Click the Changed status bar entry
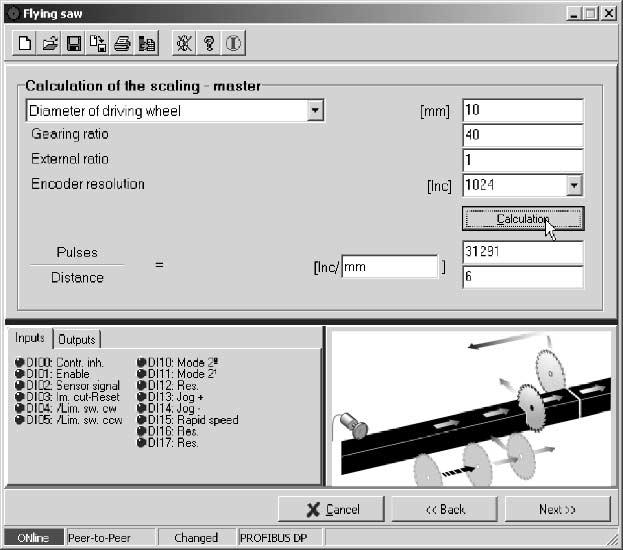The width and height of the screenshot is (623, 550). pos(196,538)
